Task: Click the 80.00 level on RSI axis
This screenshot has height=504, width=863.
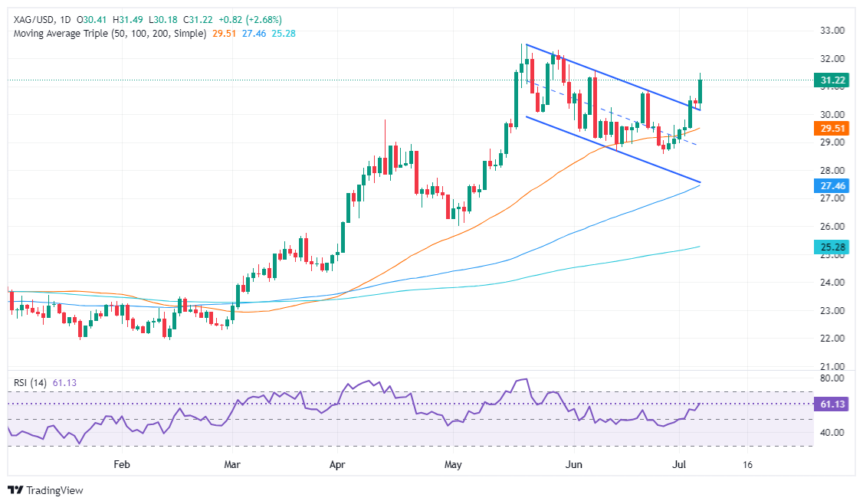Action: [x=832, y=378]
